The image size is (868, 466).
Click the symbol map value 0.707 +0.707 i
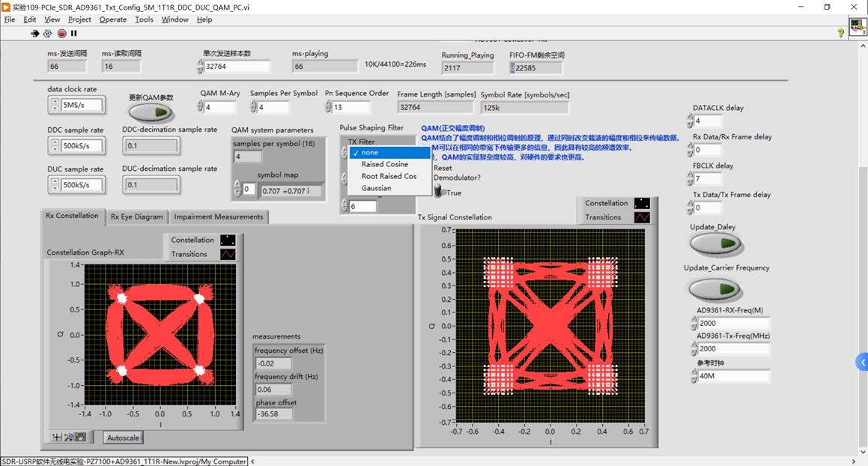291,190
